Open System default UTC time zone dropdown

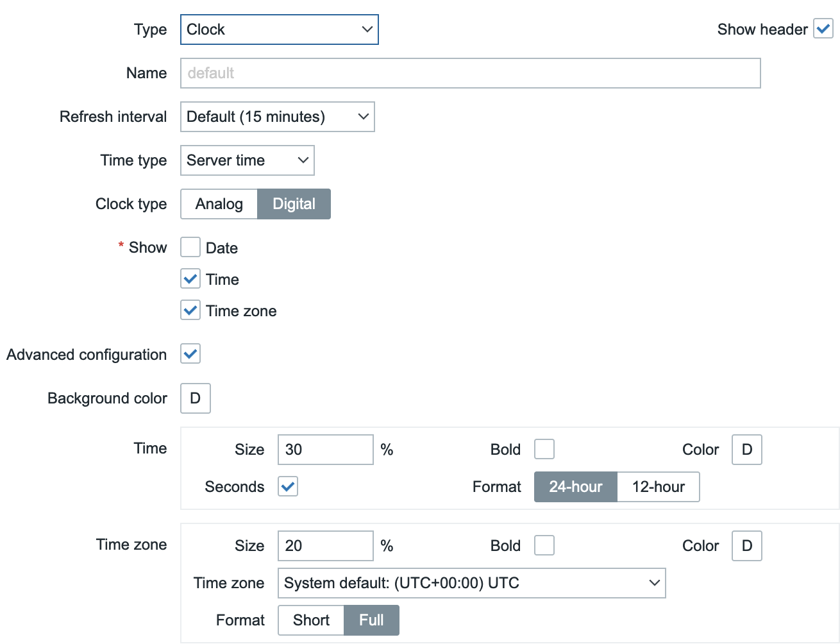click(x=471, y=583)
